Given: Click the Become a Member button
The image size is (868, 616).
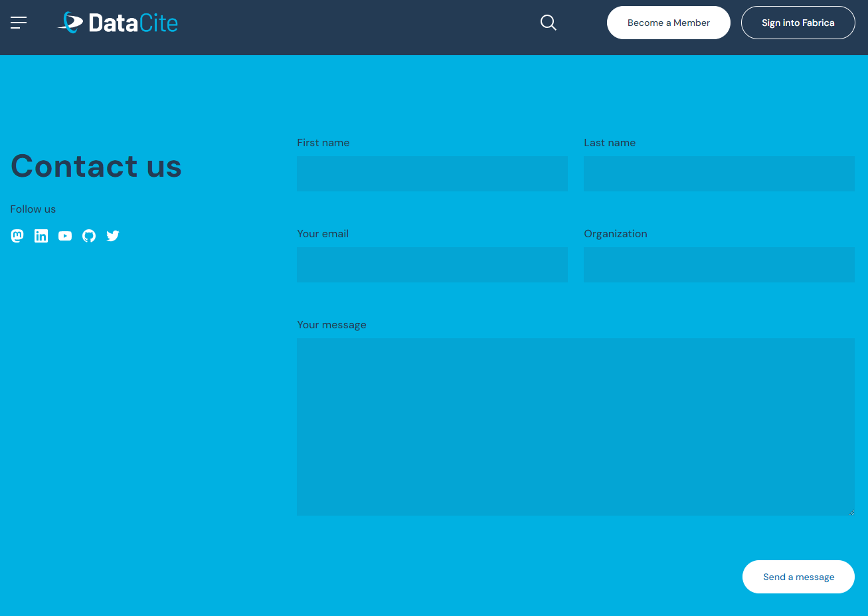Looking at the screenshot, I should (x=668, y=23).
